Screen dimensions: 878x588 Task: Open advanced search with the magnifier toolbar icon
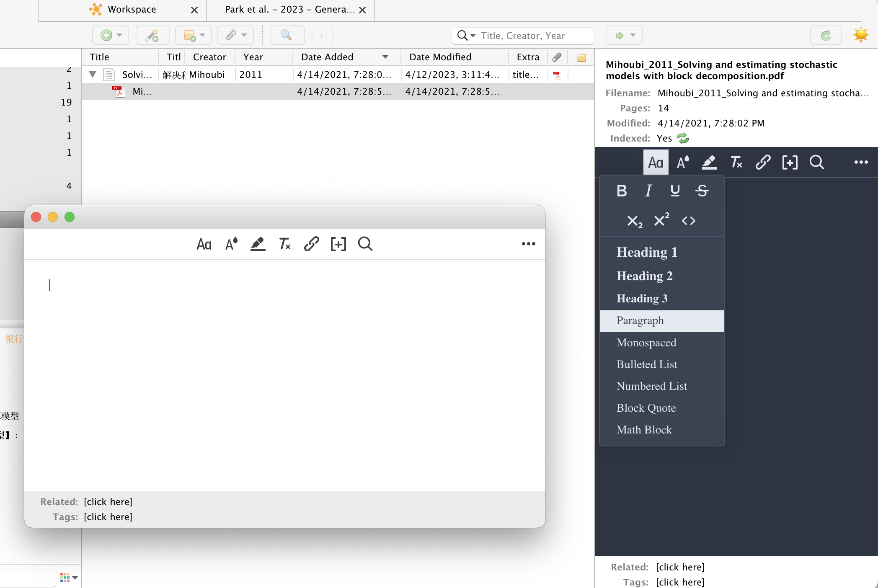click(x=287, y=35)
